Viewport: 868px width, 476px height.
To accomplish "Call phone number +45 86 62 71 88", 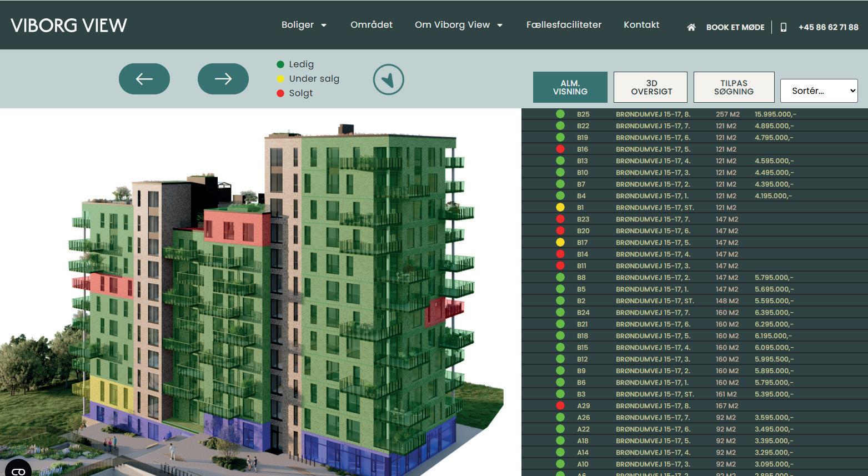I will (828, 27).
